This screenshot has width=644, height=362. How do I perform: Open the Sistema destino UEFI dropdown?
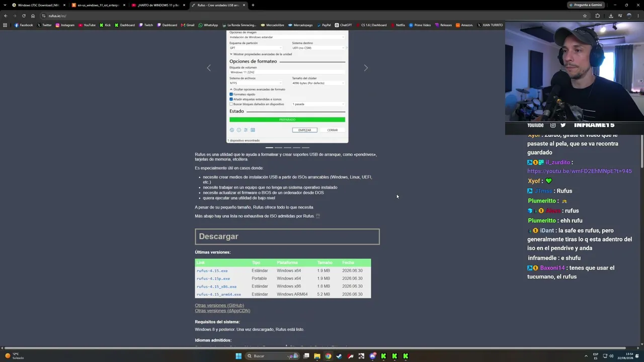tap(318, 48)
